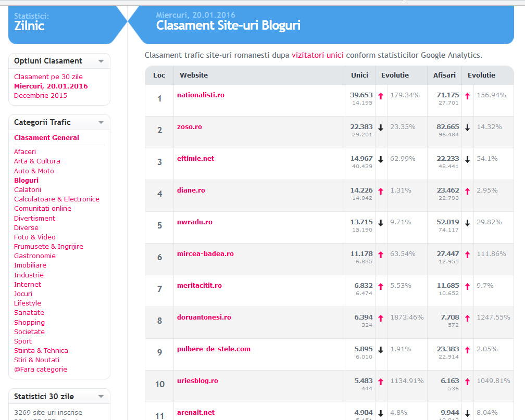This screenshot has width=525, height=420.
Task: Collapse the Statistici 30 zile panel arrow
Action: pos(101,397)
